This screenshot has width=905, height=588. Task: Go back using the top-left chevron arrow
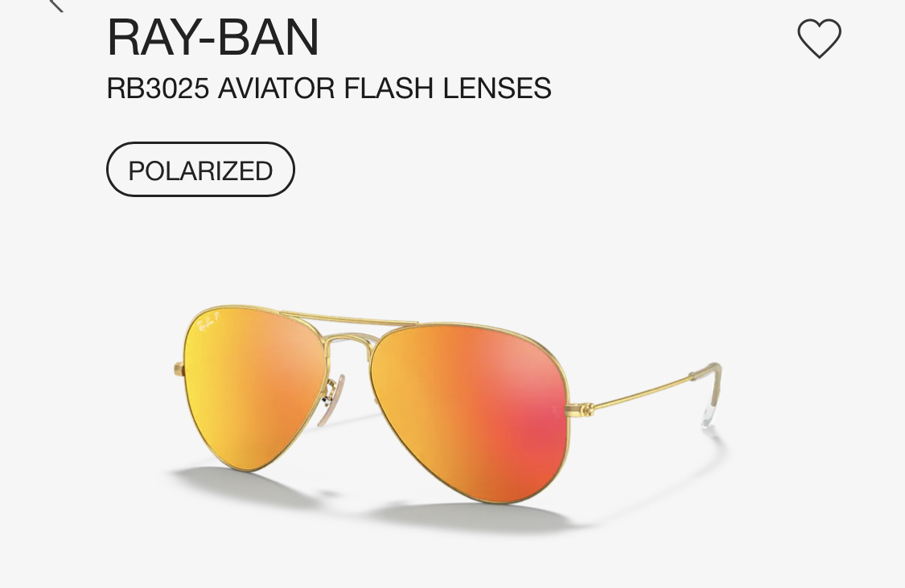coord(56,5)
